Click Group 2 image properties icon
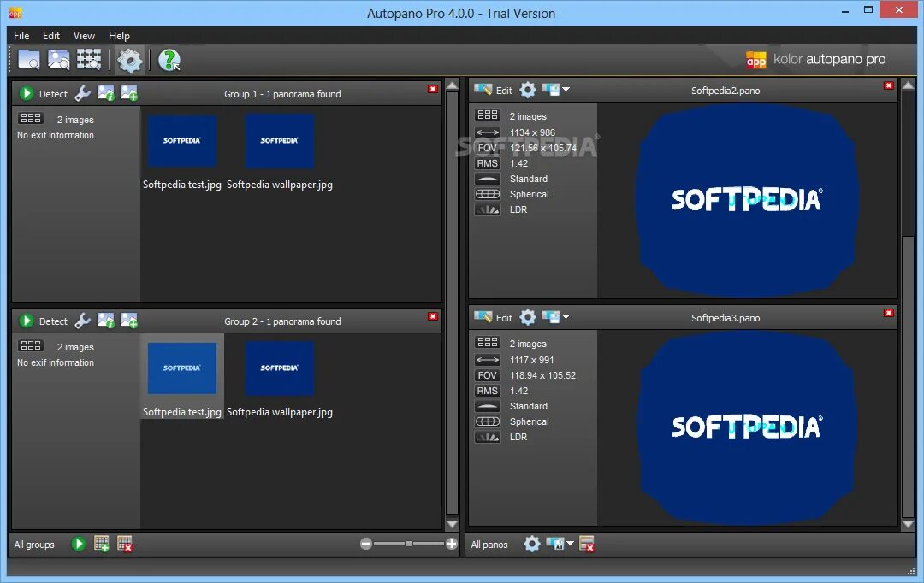 [106, 321]
